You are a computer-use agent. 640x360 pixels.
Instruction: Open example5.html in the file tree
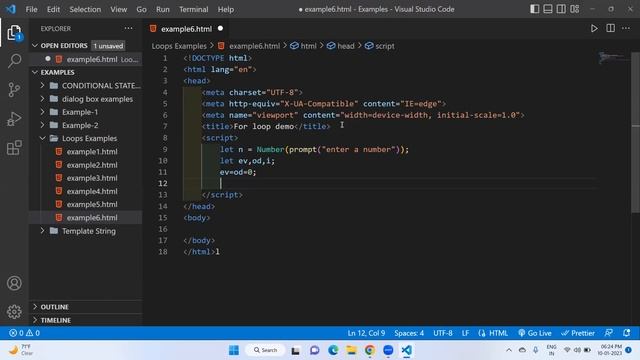click(x=86, y=204)
